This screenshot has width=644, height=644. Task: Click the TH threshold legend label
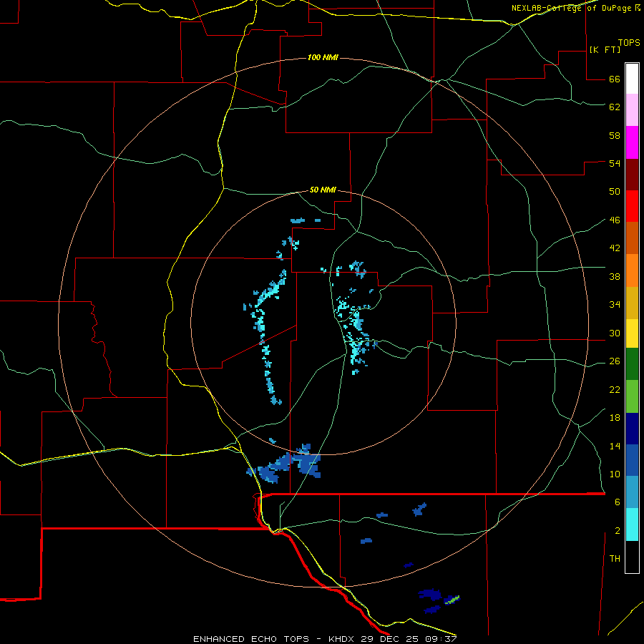pyautogui.click(x=615, y=559)
